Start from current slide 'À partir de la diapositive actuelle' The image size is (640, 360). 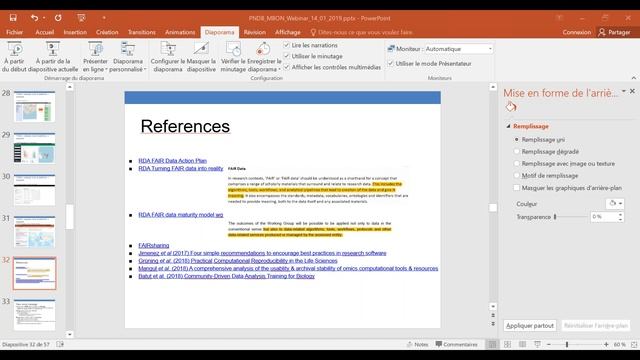[53, 57]
